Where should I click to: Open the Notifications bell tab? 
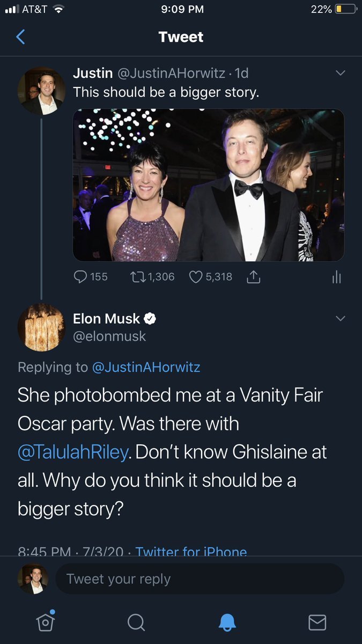coord(227,622)
